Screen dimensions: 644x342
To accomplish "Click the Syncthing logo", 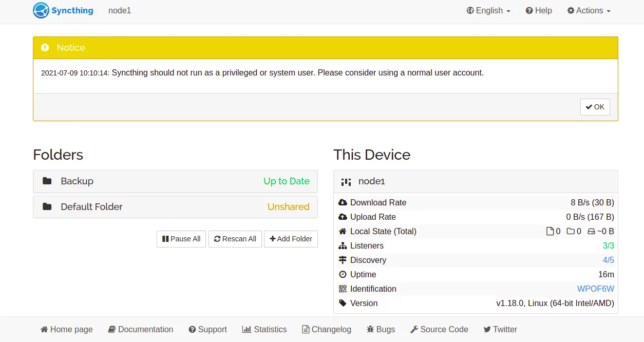I will tap(63, 11).
